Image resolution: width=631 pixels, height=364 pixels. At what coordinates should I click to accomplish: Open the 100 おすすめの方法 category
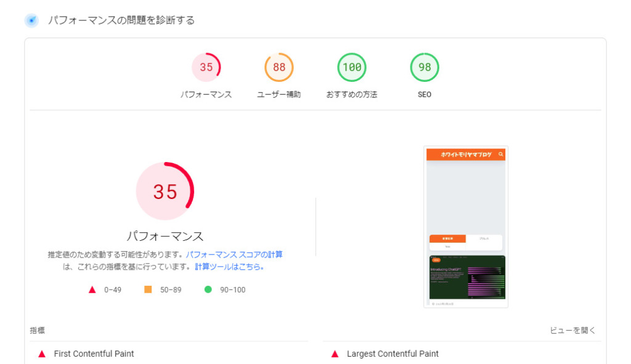tap(352, 67)
